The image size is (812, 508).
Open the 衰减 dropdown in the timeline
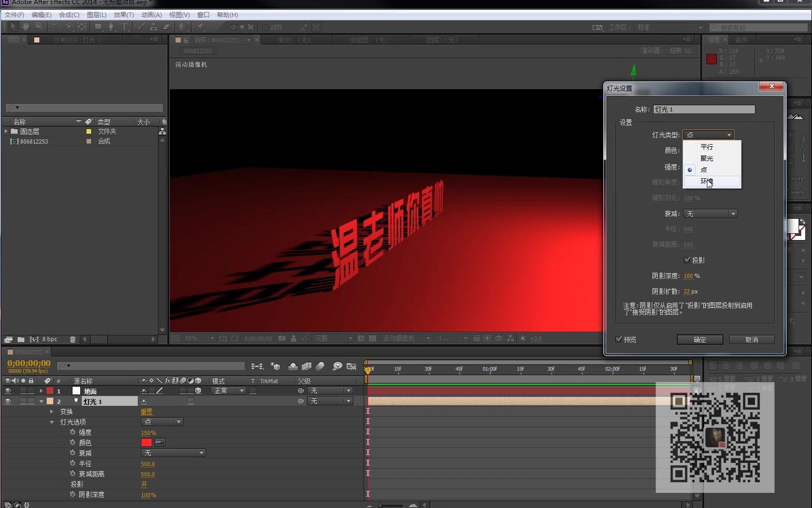point(173,453)
